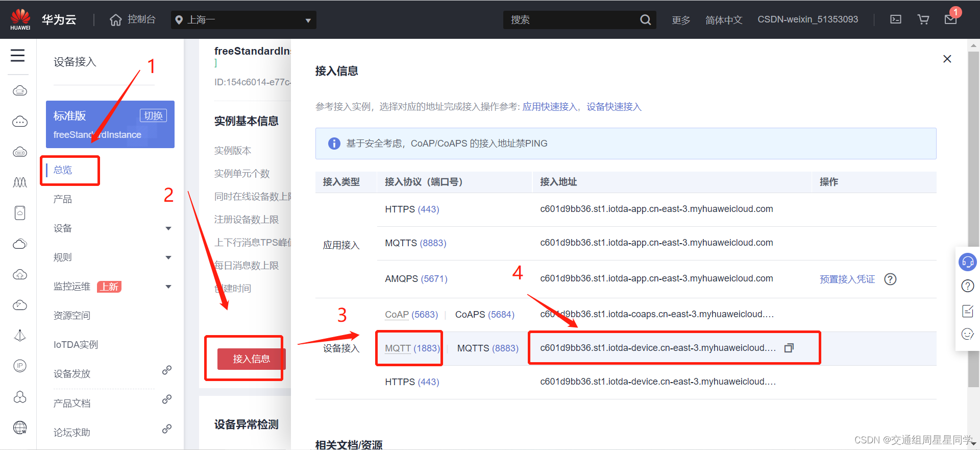This screenshot has width=980, height=450.
Task: Open link icon next to 产品文档
Action: tap(167, 399)
